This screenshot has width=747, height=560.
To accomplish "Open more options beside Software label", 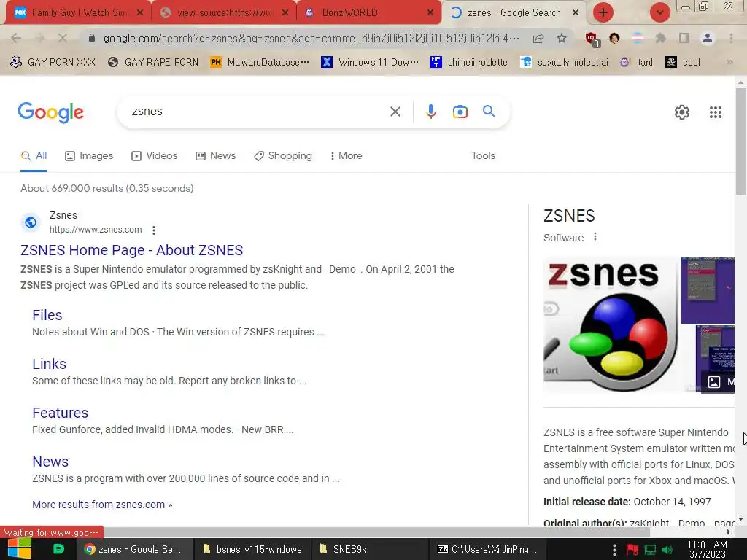I will 595,237.
